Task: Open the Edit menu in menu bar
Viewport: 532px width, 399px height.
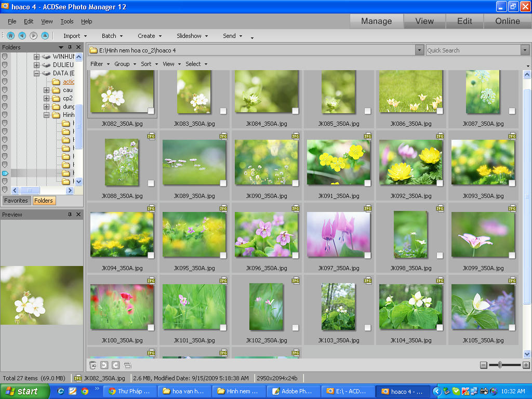Action: [29, 21]
